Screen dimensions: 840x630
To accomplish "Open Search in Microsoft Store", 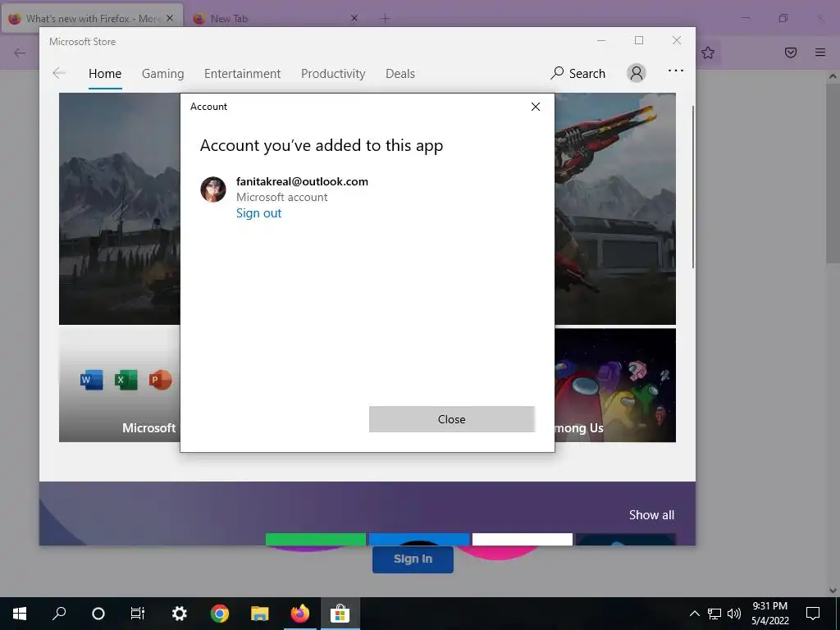I will tap(578, 73).
